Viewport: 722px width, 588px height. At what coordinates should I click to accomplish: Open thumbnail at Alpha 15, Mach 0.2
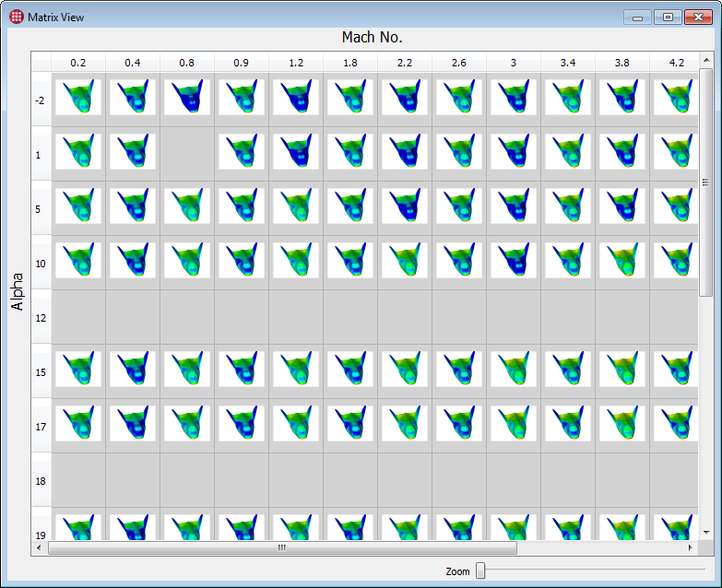(78, 369)
